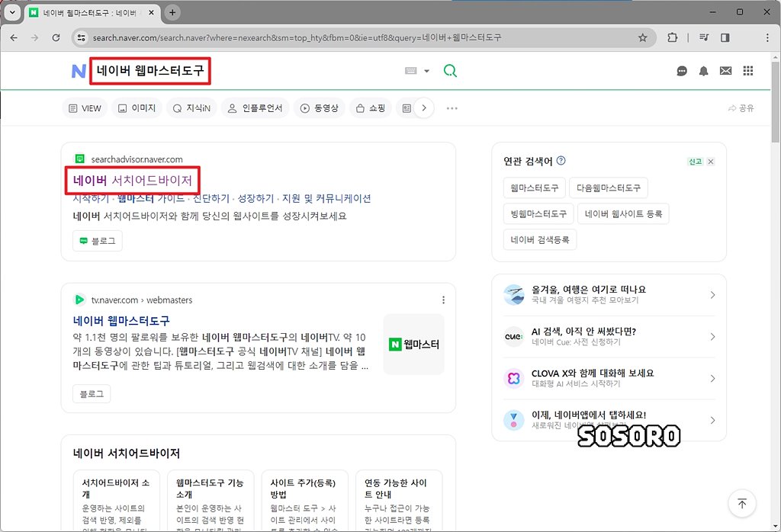This screenshot has height=532, width=781.
Task: Select the 빙웹마스터도구 related keyword
Action: tap(538, 213)
